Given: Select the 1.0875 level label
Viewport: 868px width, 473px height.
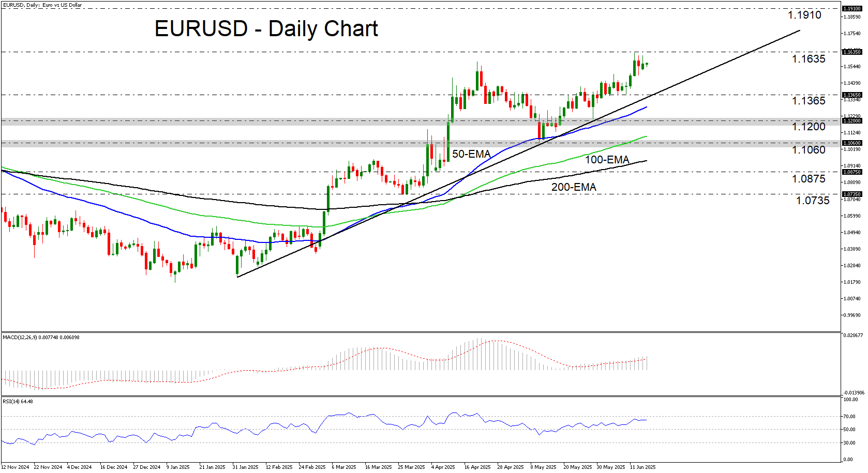Looking at the screenshot, I should tap(809, 179).
